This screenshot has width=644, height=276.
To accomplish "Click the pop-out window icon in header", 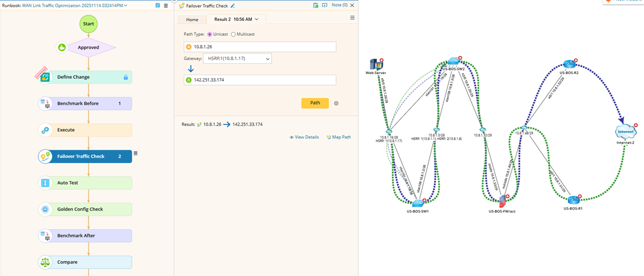I will point(324,5).
